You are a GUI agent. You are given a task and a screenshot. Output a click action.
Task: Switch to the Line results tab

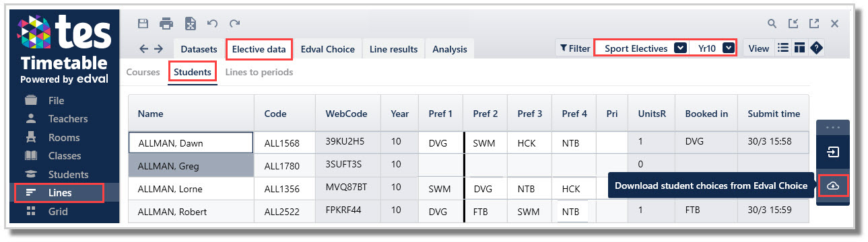click(393, 49)
